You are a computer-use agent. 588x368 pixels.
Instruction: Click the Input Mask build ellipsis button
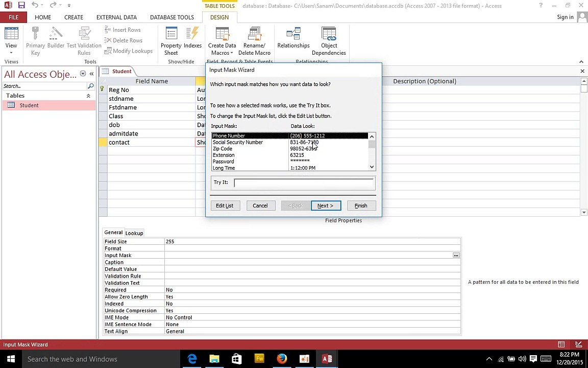[456, 255]
